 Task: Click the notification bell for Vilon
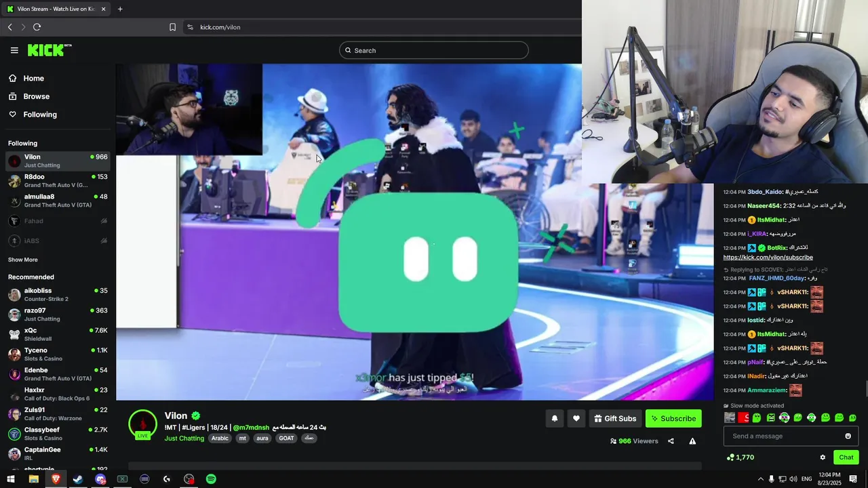[x=555, y=419]
